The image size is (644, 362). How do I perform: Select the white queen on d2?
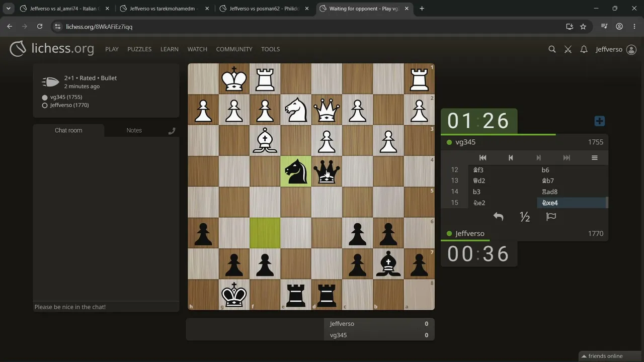[327, 110]
